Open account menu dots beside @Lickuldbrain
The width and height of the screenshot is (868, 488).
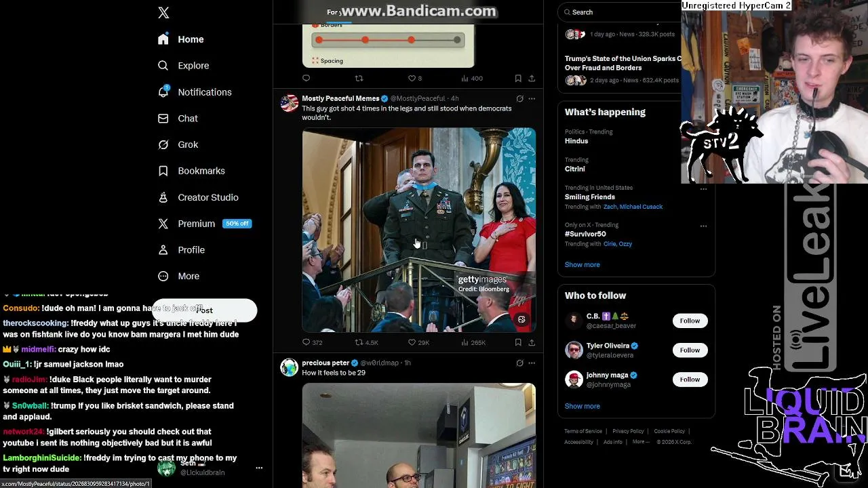[259, 468]
